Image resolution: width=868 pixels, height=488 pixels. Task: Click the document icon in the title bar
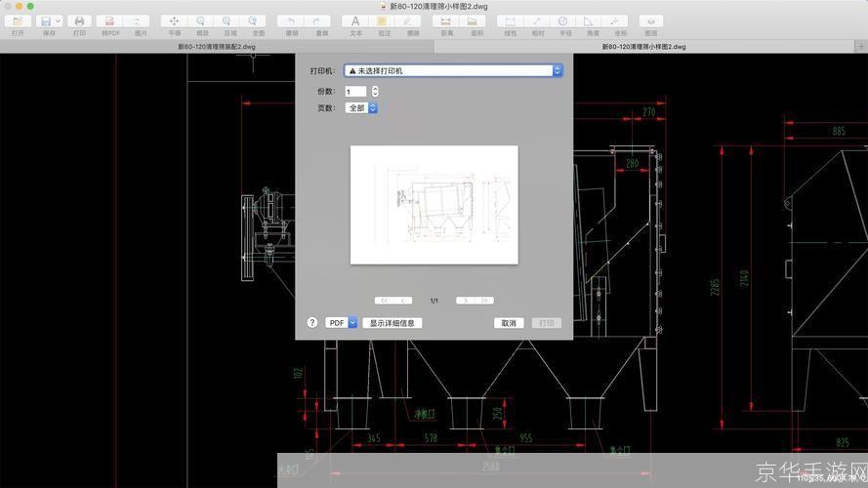[x=383, y=7]
